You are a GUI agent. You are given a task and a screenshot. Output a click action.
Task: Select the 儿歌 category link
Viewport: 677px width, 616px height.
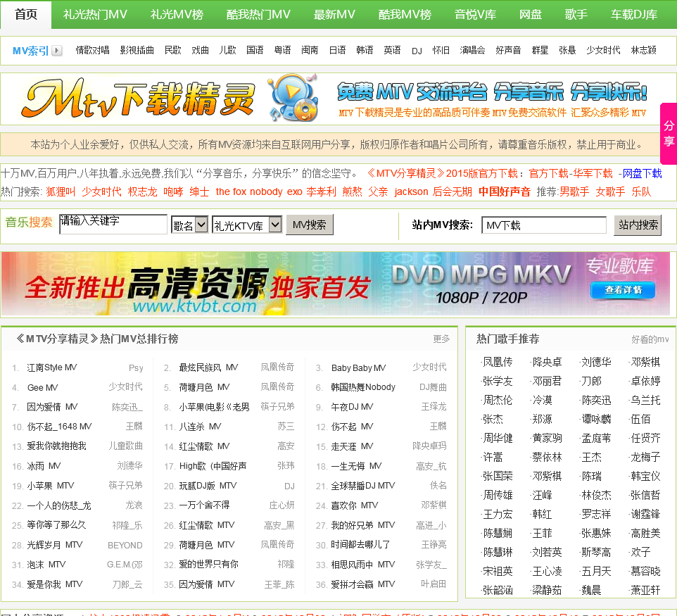click(x=227, y=51)
